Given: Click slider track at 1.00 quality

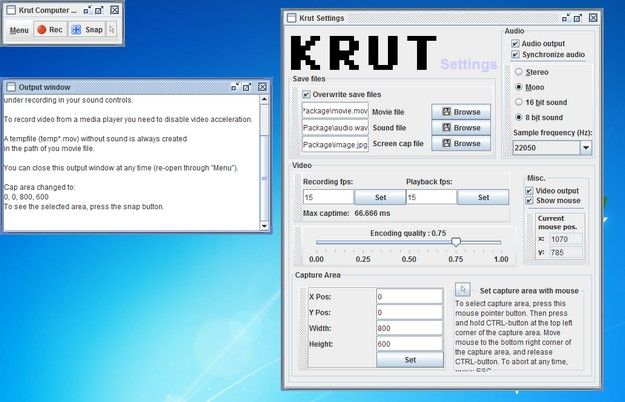Looking at the screenshot, I should (x=501, y=242).
